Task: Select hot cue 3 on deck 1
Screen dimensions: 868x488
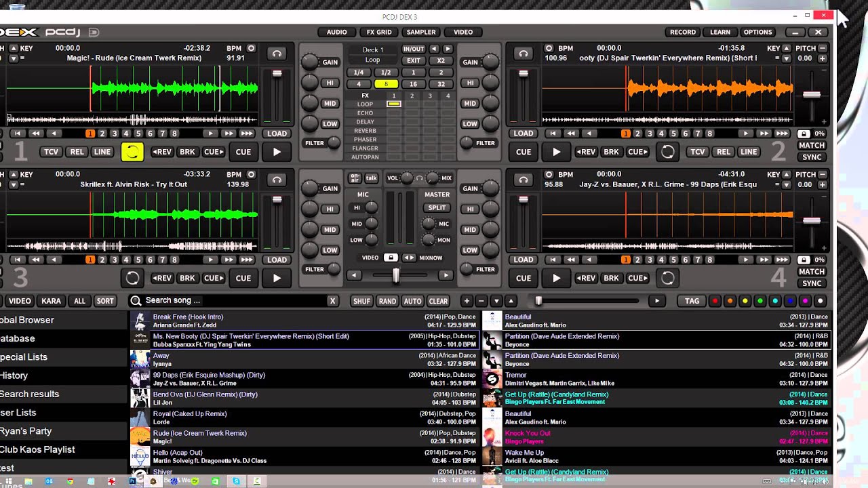Action: tap(115, 134)
